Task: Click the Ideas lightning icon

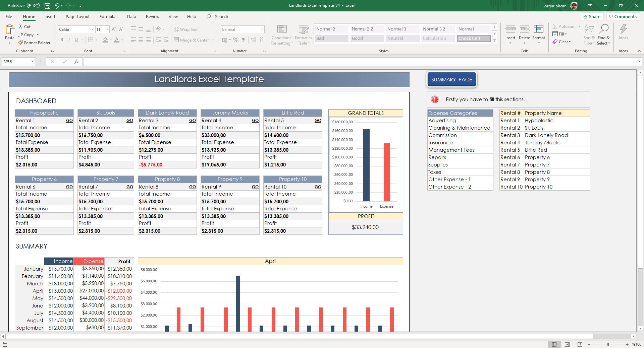Action: [623, 29]
